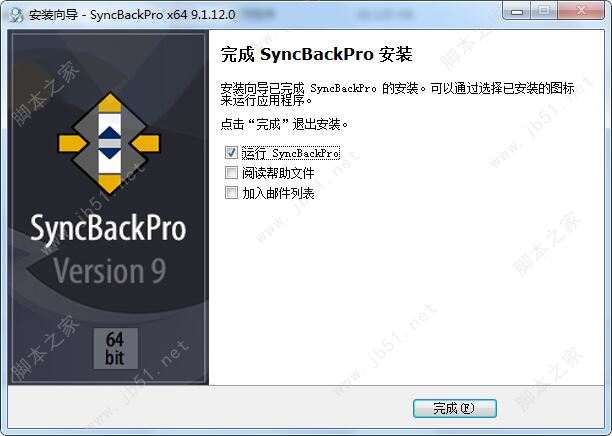Tick the 加入邮件列表 checkbox
This screenshot has width=612, height=436.
tap(231, 192)
